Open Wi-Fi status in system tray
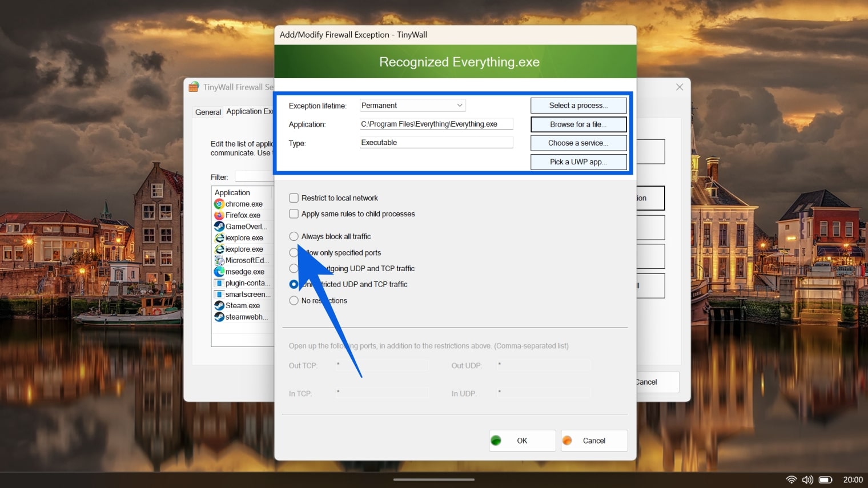868x488 pixels. pos(791,480)
